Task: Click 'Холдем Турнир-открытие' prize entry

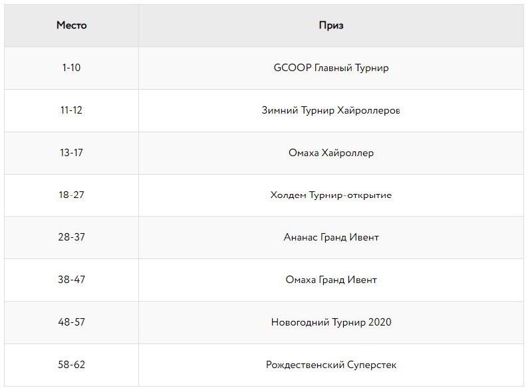Action: [331, 195]
